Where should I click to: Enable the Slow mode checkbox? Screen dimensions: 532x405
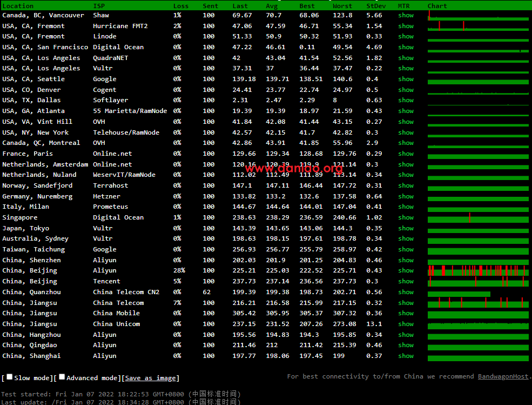tap(10, 377)
